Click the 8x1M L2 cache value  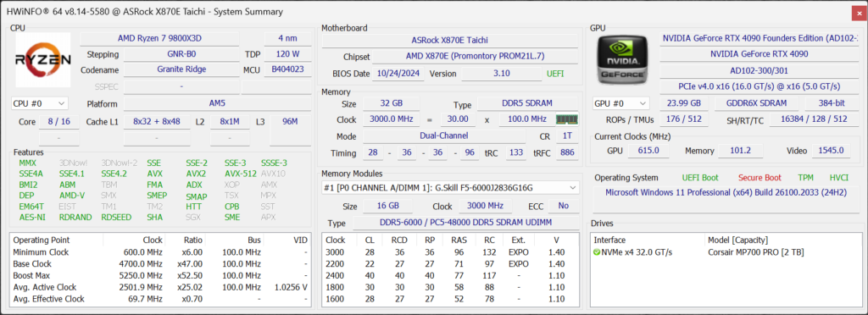pyautogui.click(x=229, y=122)
